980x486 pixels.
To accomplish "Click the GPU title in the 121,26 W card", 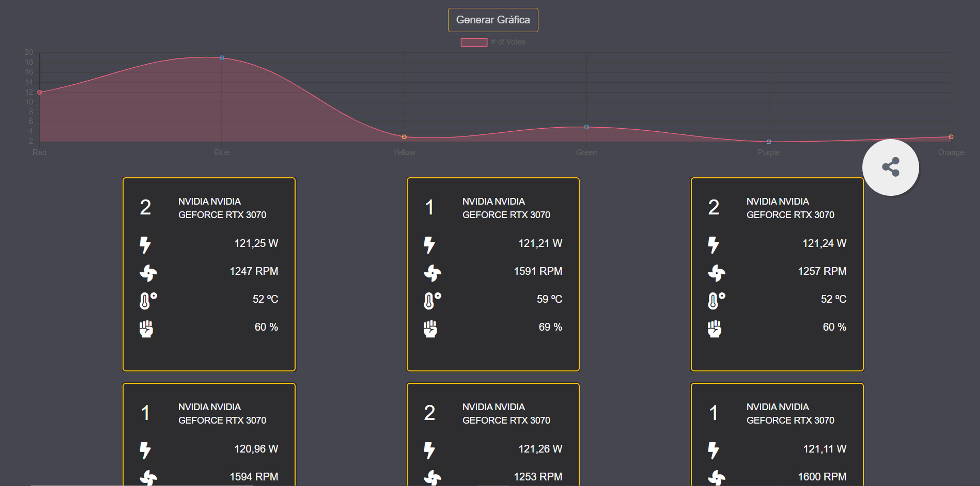I will (x=506, y=413).
